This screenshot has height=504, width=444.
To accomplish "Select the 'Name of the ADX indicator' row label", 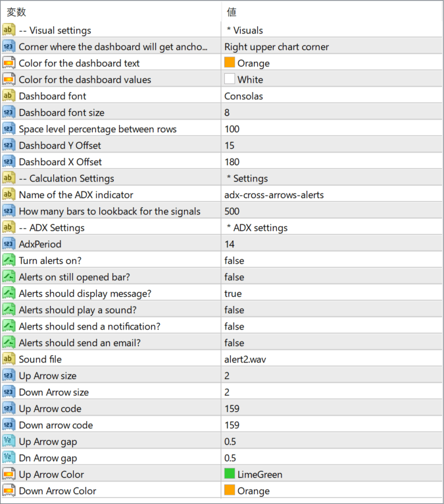I will coord(76,195).
